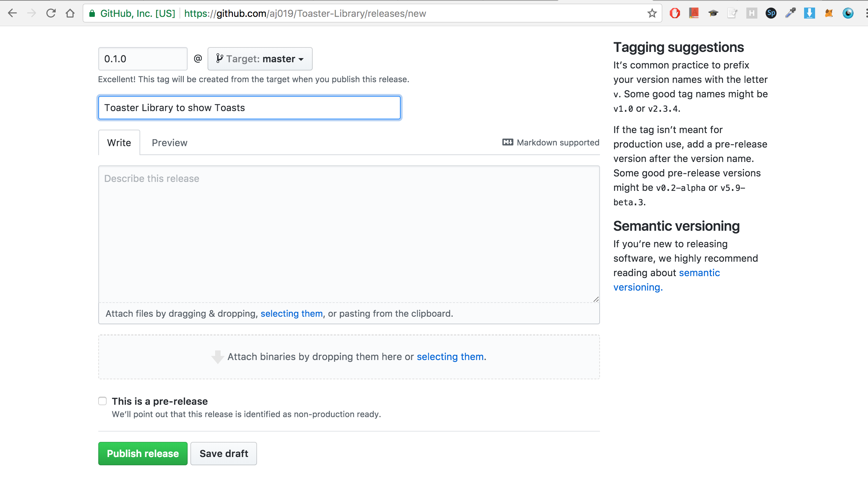Click the AdBlock red hand extension icon
The image size is (868, 489).
pos(675,13)
